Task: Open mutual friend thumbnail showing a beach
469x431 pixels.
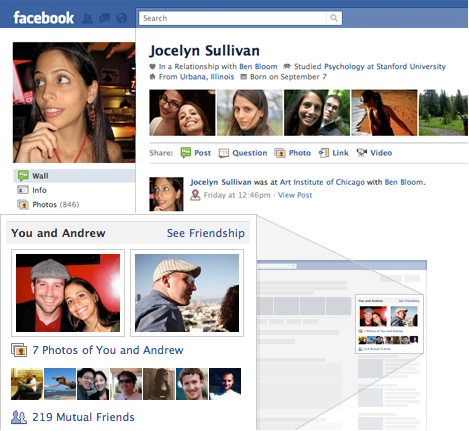Action: click(x=60, y=384)
